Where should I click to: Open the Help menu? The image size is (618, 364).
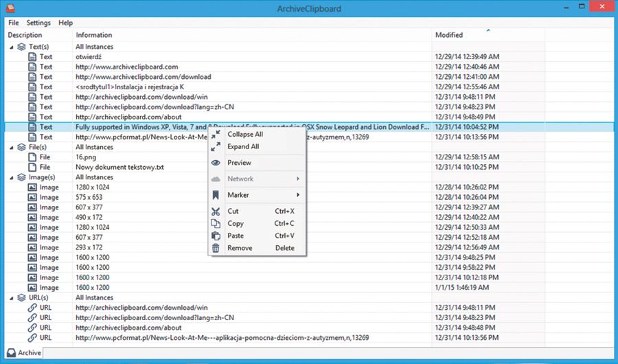(65, 23)
